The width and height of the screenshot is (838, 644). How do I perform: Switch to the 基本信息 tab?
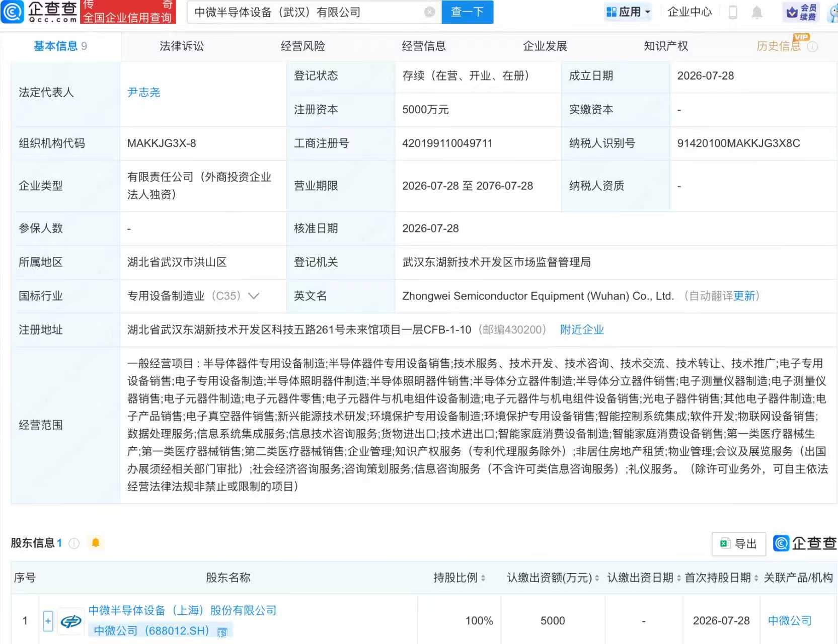pos(60,46)
